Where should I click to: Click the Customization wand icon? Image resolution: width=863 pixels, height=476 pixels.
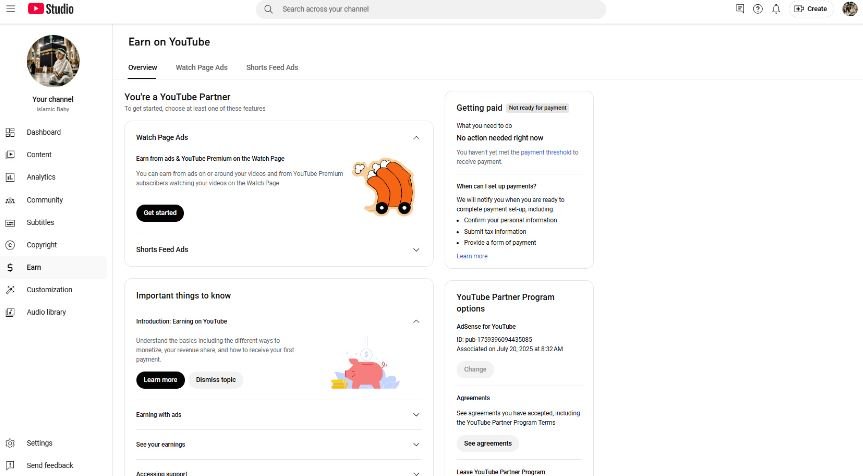point(10,289)
